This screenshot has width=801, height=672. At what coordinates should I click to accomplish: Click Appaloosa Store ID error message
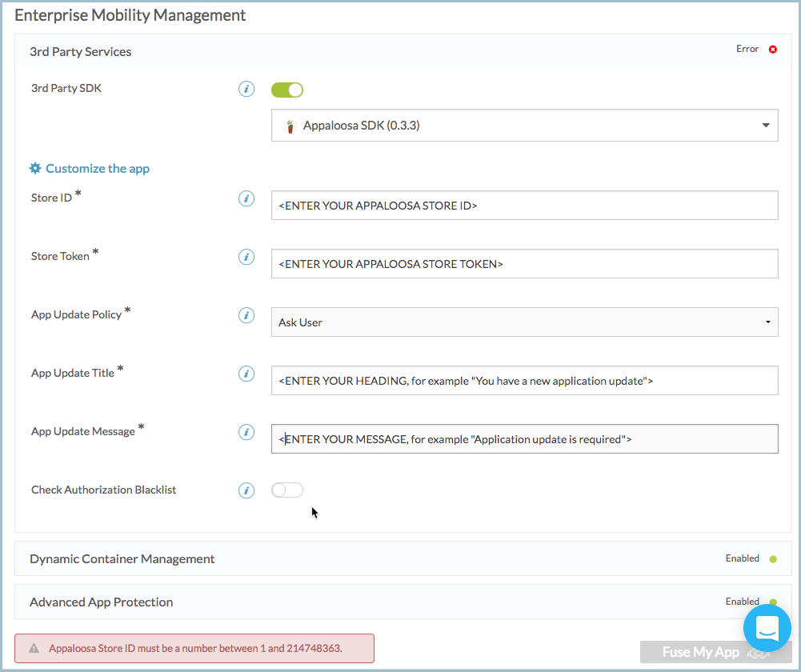coord(196,649)
